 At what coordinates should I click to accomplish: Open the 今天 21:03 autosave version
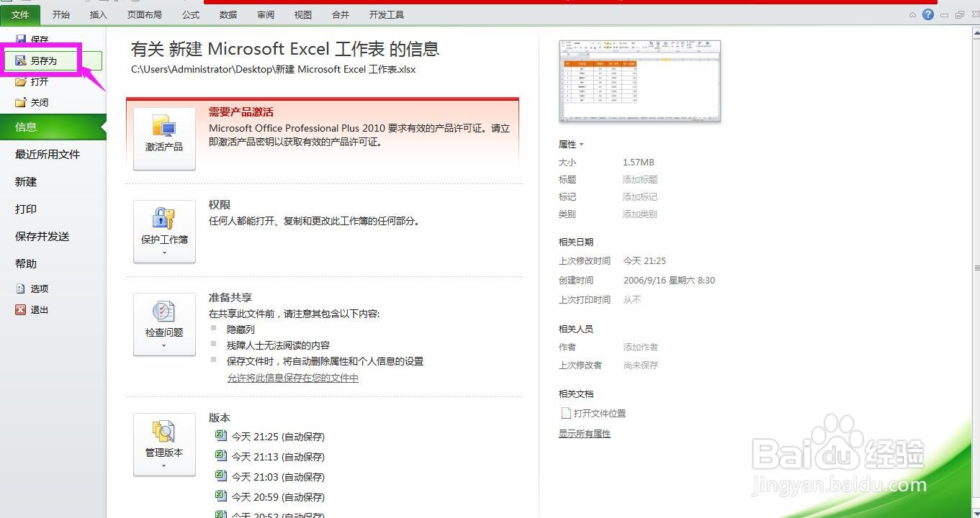coord(270,477)
